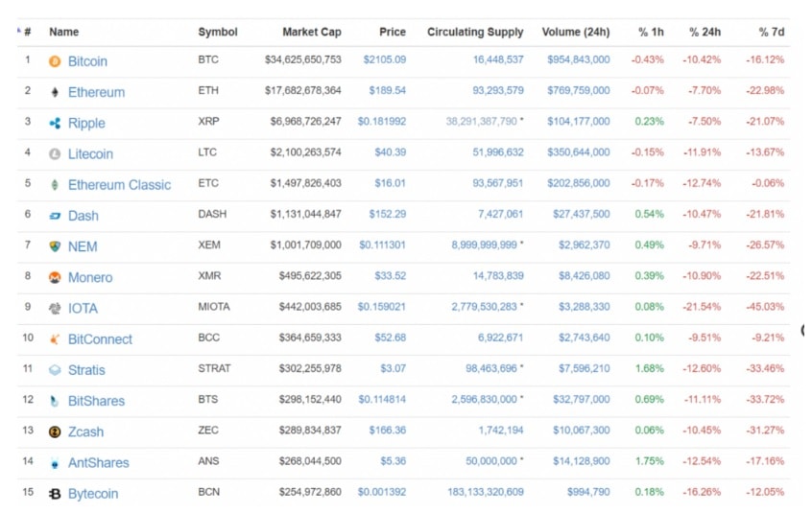The width and height of the screenshot is (812, 513).
Task: Click IOTA circulating supply 2,779,530,283
Action: (x=484, y=308)
